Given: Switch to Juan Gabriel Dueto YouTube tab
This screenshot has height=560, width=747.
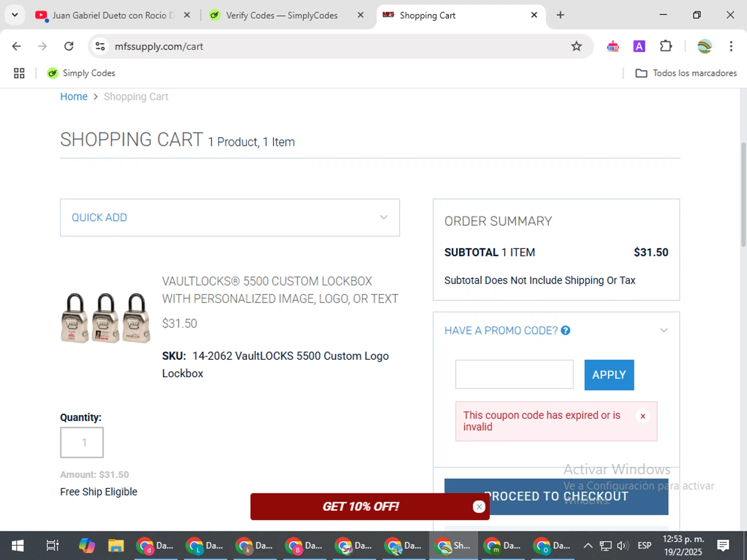Looking at the screenshot, I should (x=105, y=15).
